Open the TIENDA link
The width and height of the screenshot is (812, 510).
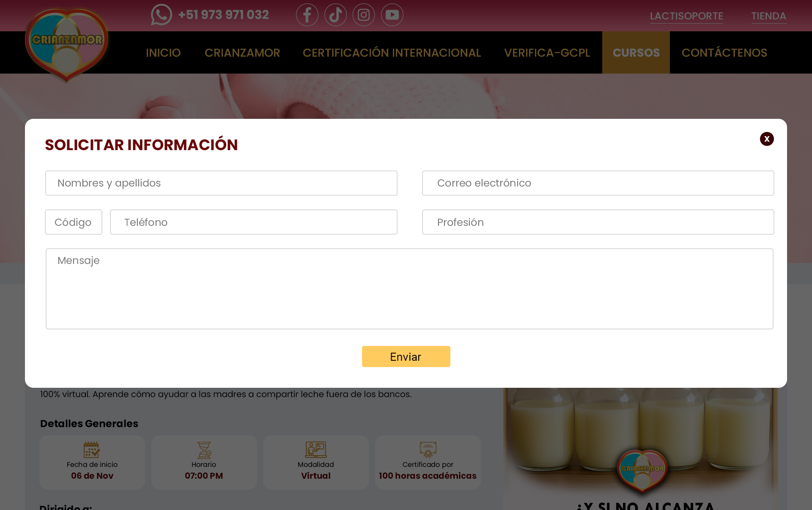[768, 16]
